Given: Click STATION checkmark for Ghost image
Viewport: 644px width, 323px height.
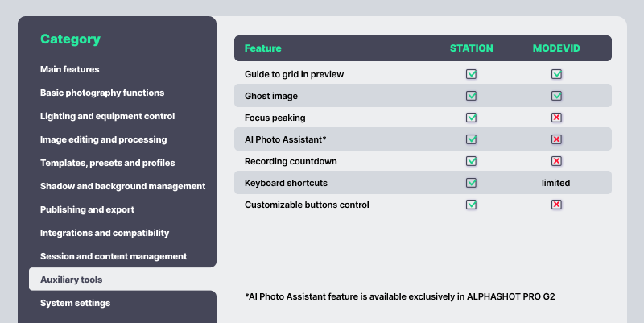Looking at the screenshot, I should (x=471, y=96).
